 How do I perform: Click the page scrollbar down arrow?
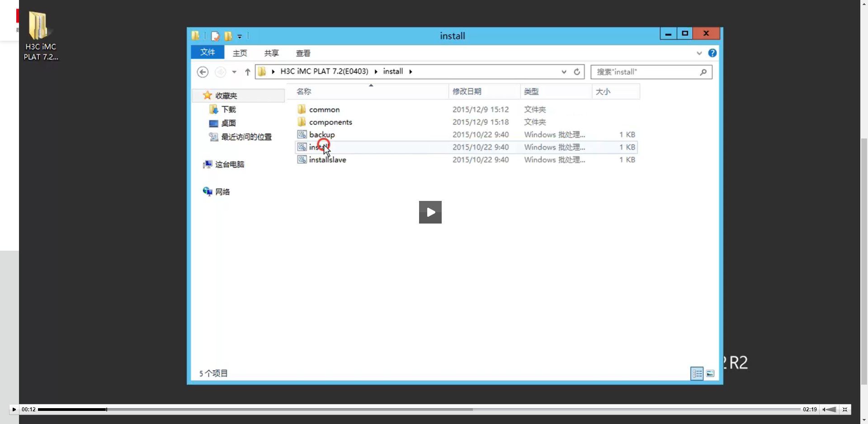click(864, 420)
